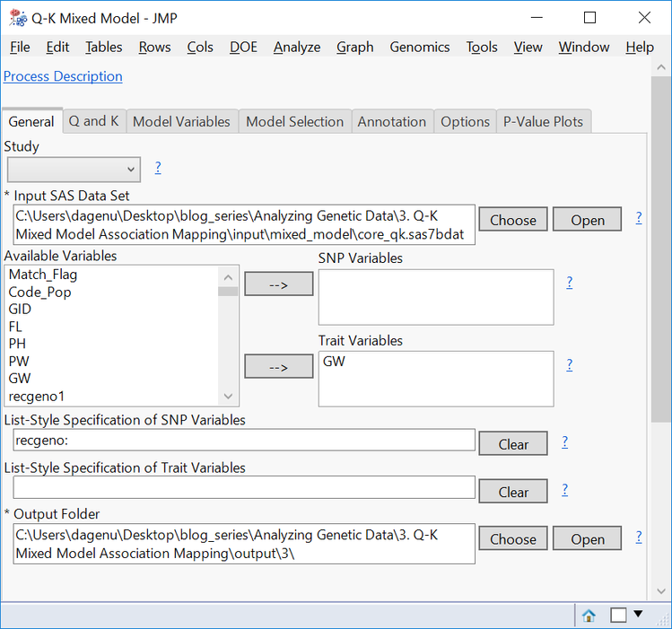Click the main window vertical scrollbar thumb
672x629 pixels.
tap(661, 249)
